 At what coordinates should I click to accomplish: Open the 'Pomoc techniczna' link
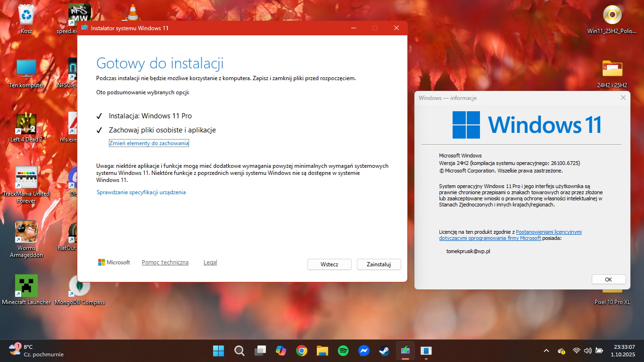click(x=165, y=263)
